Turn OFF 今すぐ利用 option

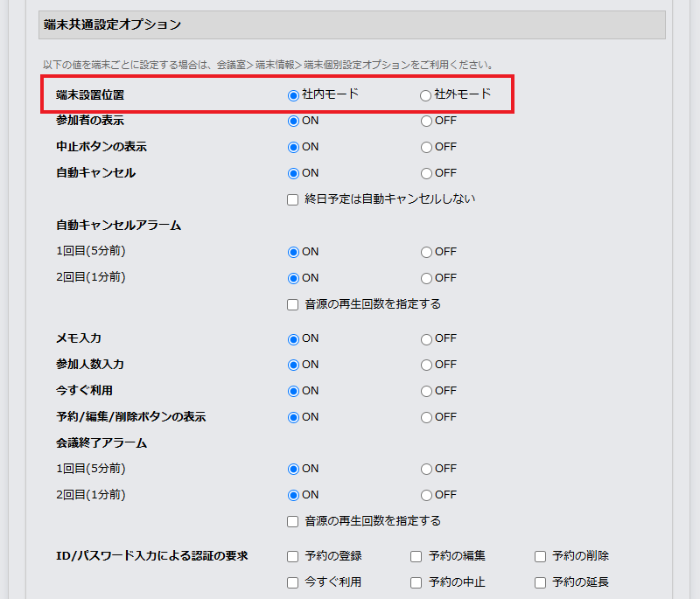coord(426,391)
